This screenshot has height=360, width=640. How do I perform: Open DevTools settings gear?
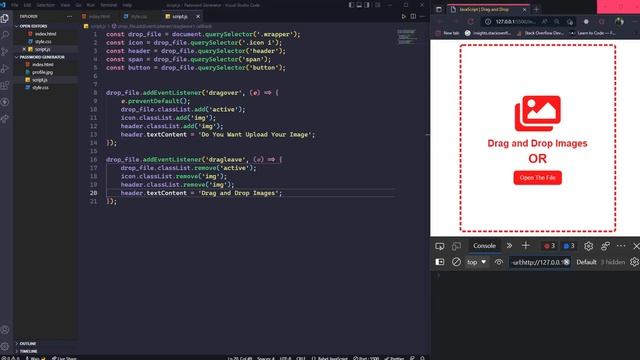click(x=588, y=246)
